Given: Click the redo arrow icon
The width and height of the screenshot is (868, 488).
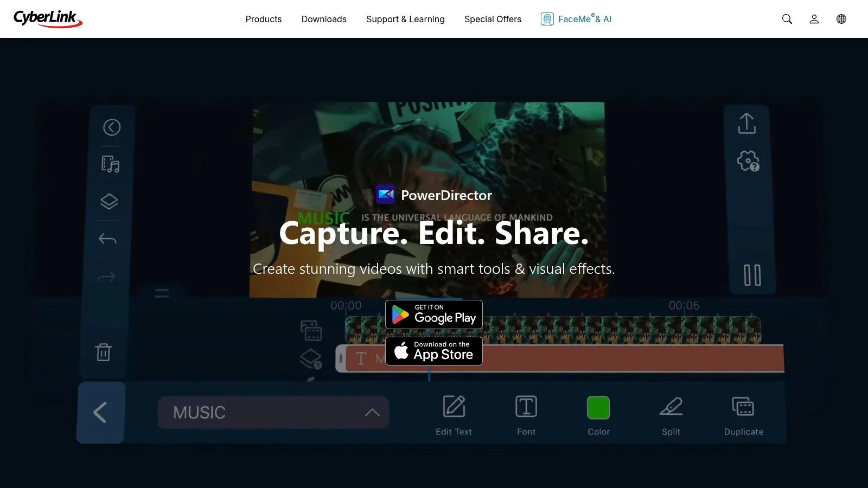Looking at the screenshot, I should tap(106, 277).
